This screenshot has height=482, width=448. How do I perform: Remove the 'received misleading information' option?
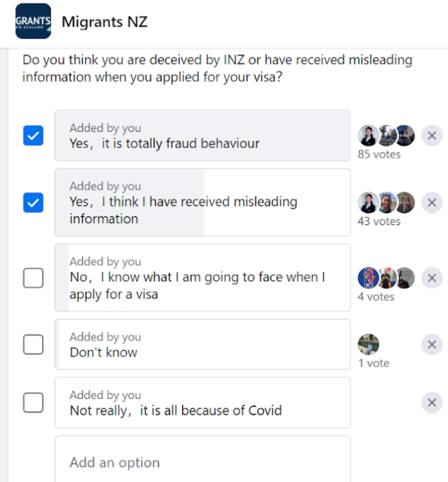[431, 202]
